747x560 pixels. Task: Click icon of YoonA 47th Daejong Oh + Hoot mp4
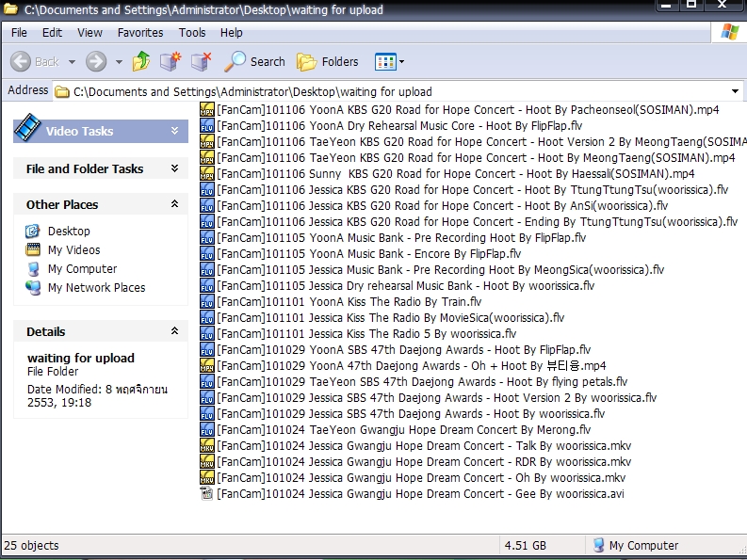[x=207, y=365]
